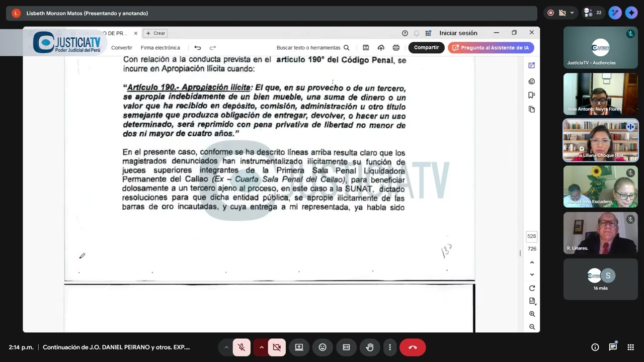Toggle the microphone mute button
Screen dimensions: 644x362
tap(242, 347)
